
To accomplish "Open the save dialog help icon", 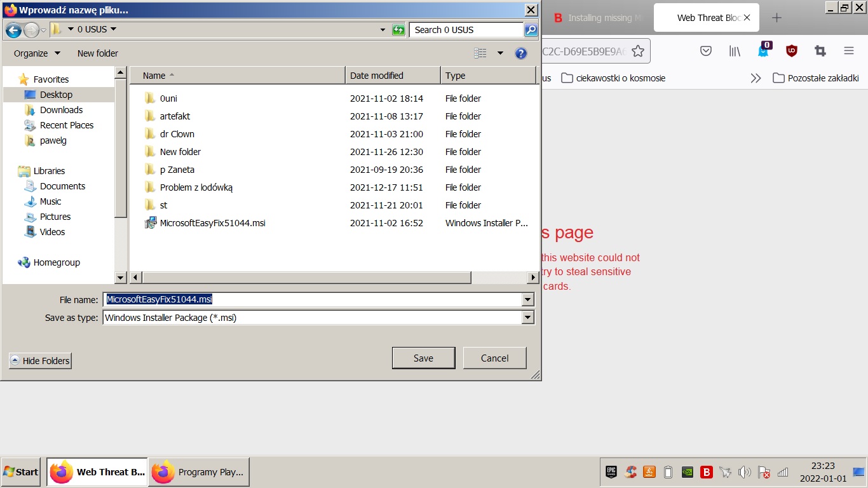I will click(x=521, y=53).
